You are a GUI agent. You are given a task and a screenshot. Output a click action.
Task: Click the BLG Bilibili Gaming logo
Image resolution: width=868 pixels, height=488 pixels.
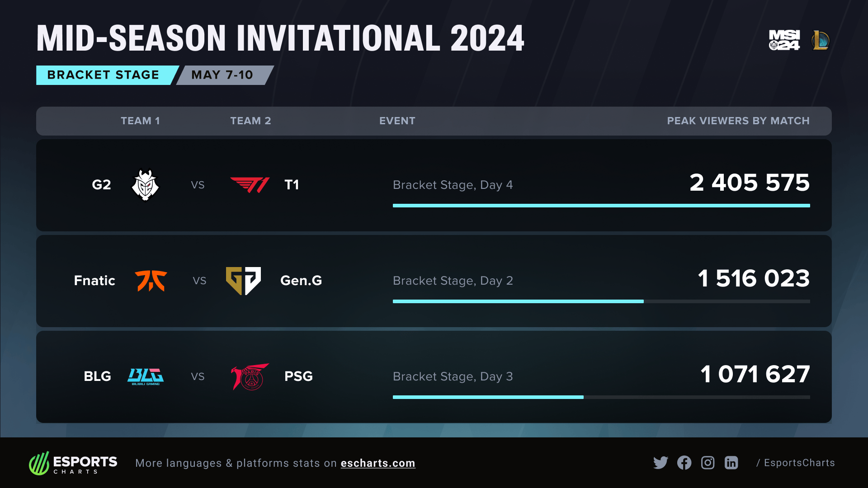[x=146, y=376]
